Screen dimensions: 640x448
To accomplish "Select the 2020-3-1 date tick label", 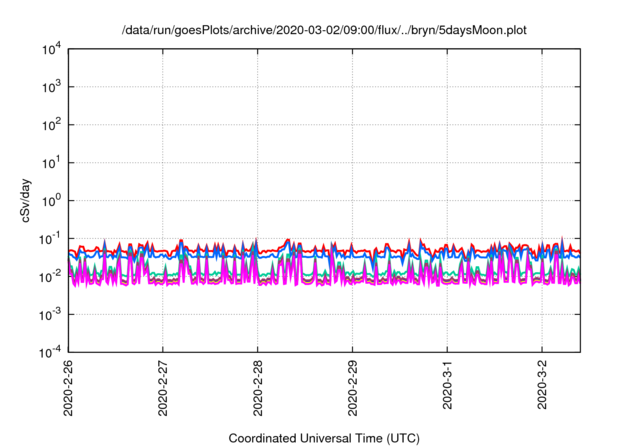I will click(x=447, y=385).
